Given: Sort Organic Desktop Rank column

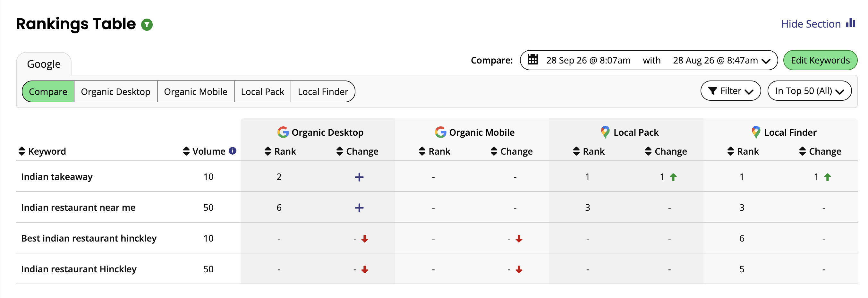Looking at the screenshot, I should (268, 151).
